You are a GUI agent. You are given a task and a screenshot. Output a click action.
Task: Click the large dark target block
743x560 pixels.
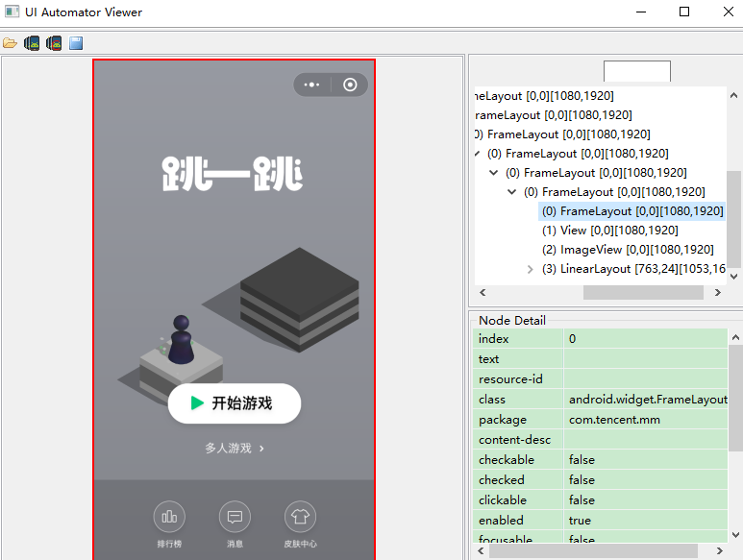click(300, 299)
